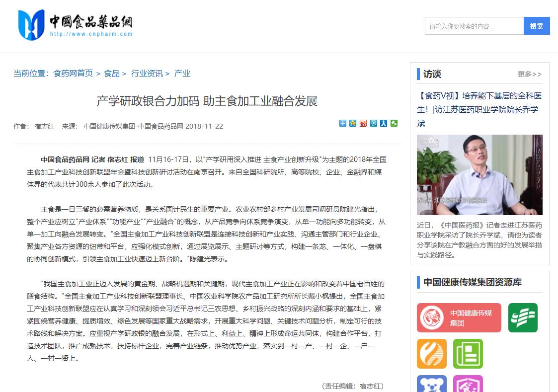Viewport: 558px width, 392px height.
Task: Open the green newspaper resource tile
Action: pos(468,354)
